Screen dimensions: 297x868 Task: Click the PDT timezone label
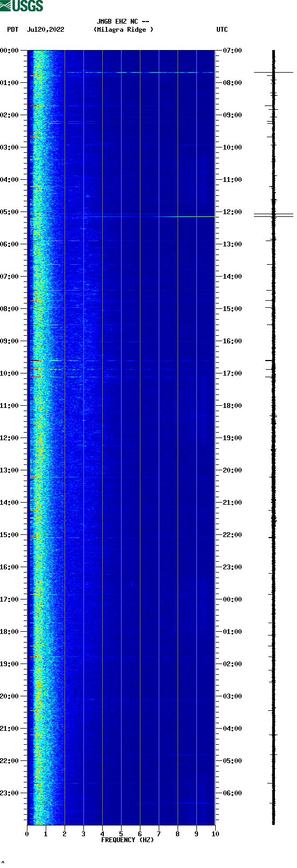(13, 30)
